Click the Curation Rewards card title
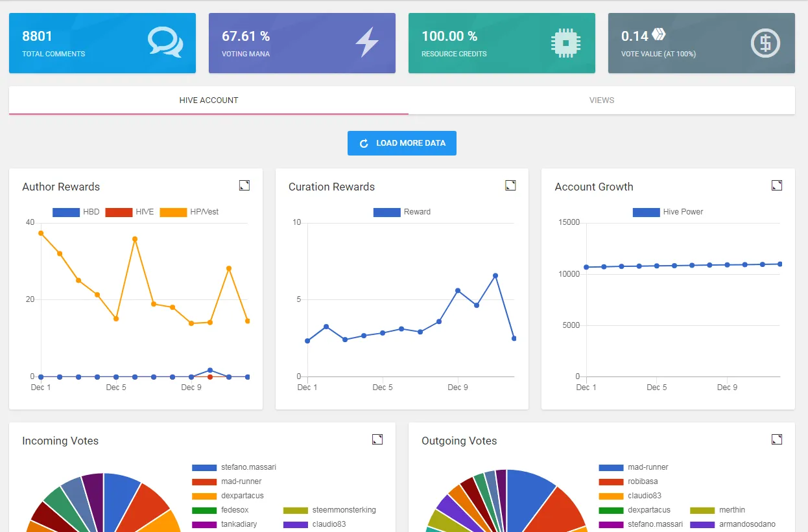This screenshot has height=532, width=808. click(331, 187)
